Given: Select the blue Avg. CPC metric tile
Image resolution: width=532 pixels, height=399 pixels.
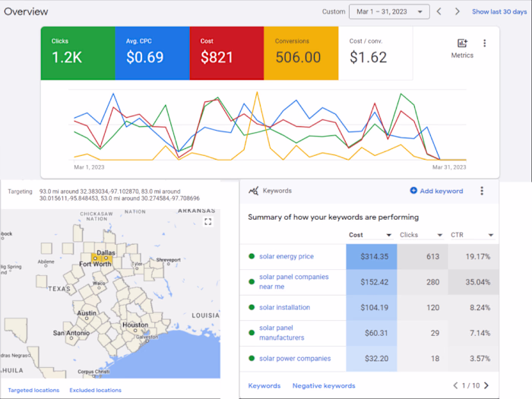Looking at the screenshot, I should click(152, 53).
